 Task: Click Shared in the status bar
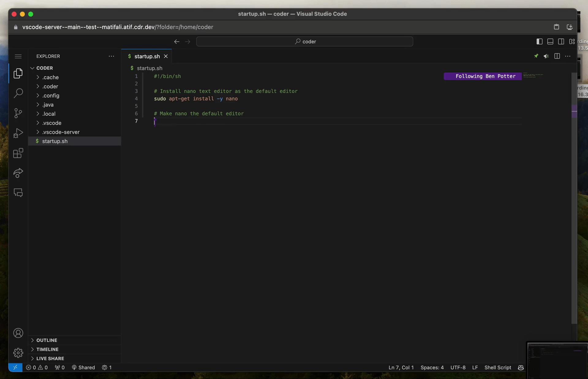pos(83,368)
